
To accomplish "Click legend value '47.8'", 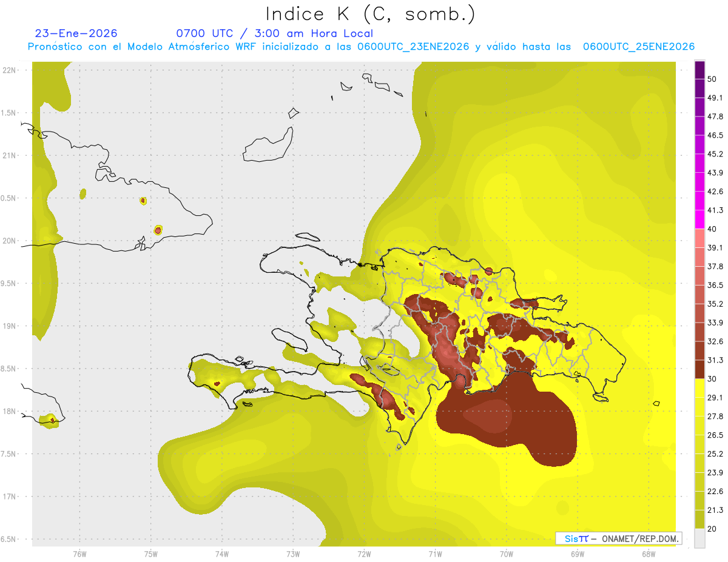I will (x=715, y=116).
